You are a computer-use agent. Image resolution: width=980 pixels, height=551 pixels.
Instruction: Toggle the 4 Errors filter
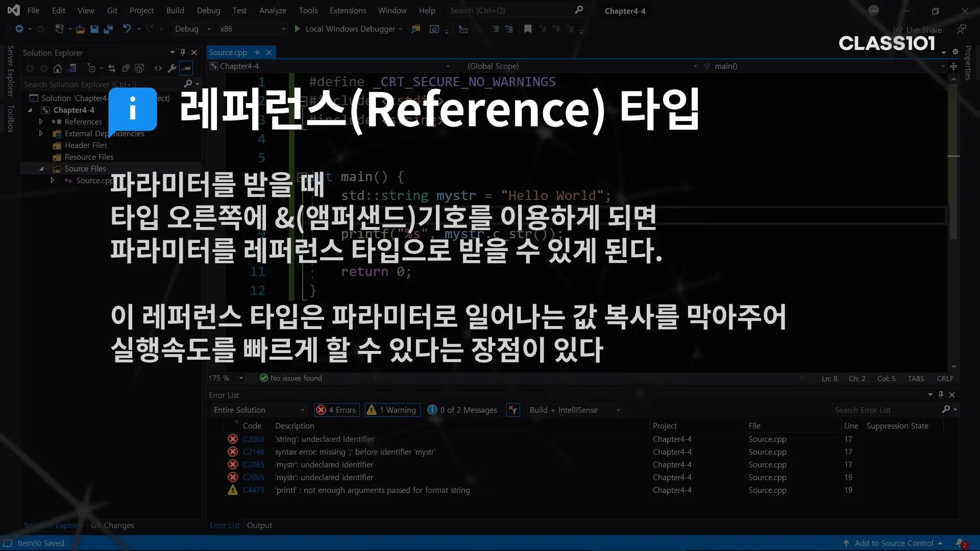pos(337,410)
